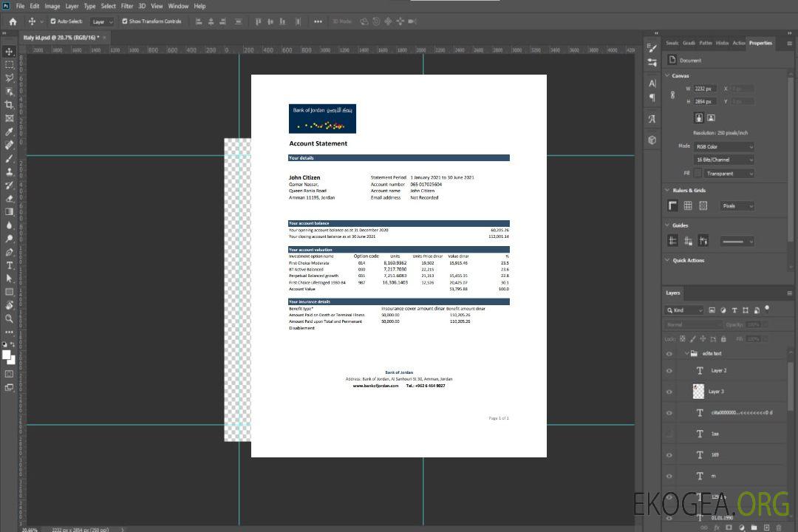Hide the 'edite text' group
Viewport: 798px width, 532px height.
click(669, 353)
